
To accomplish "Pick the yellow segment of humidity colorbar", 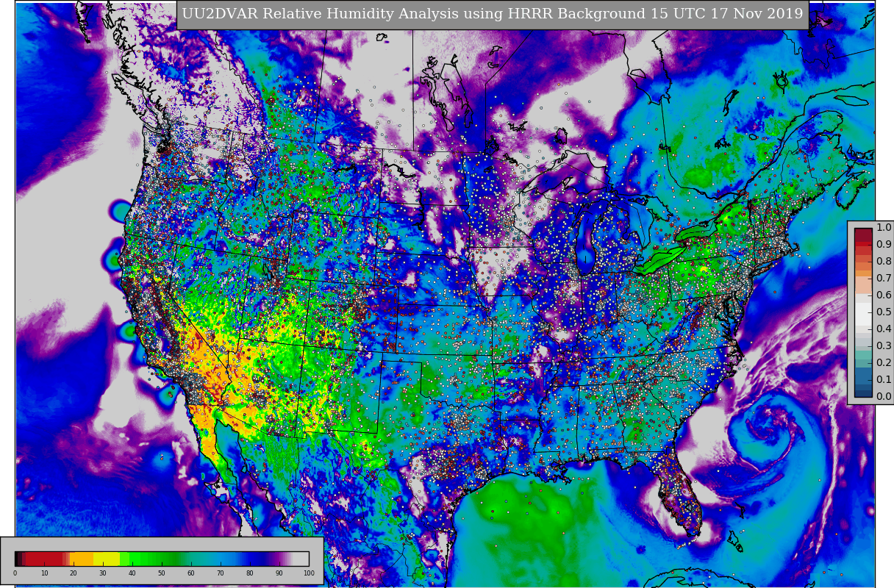I will pyautogui.click(x=107, y=559).
